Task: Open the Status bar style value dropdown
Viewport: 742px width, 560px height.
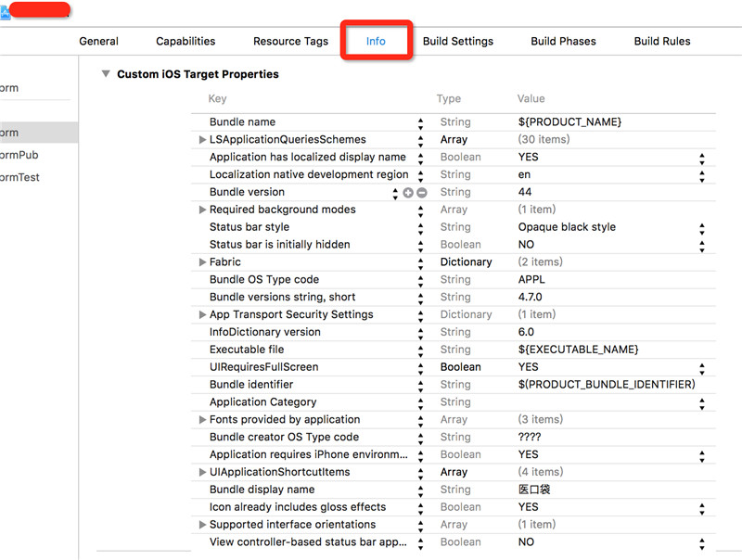Action: [701, 228]
